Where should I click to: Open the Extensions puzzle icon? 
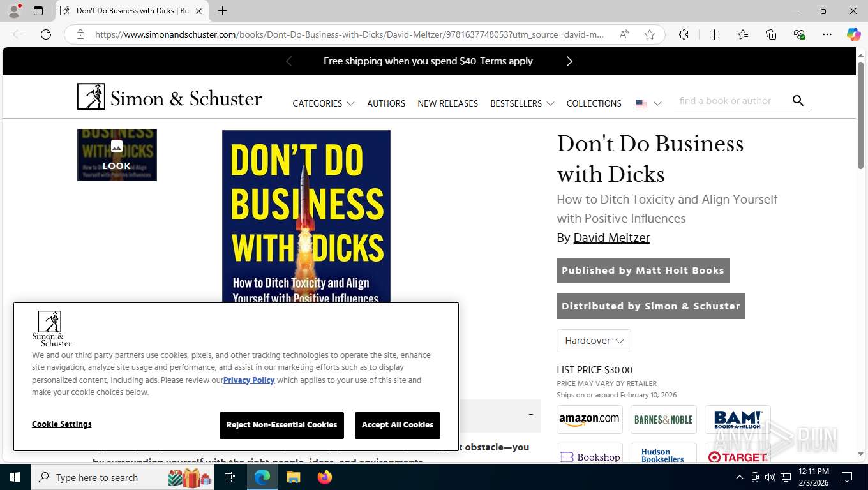click(x=684, y=34)
